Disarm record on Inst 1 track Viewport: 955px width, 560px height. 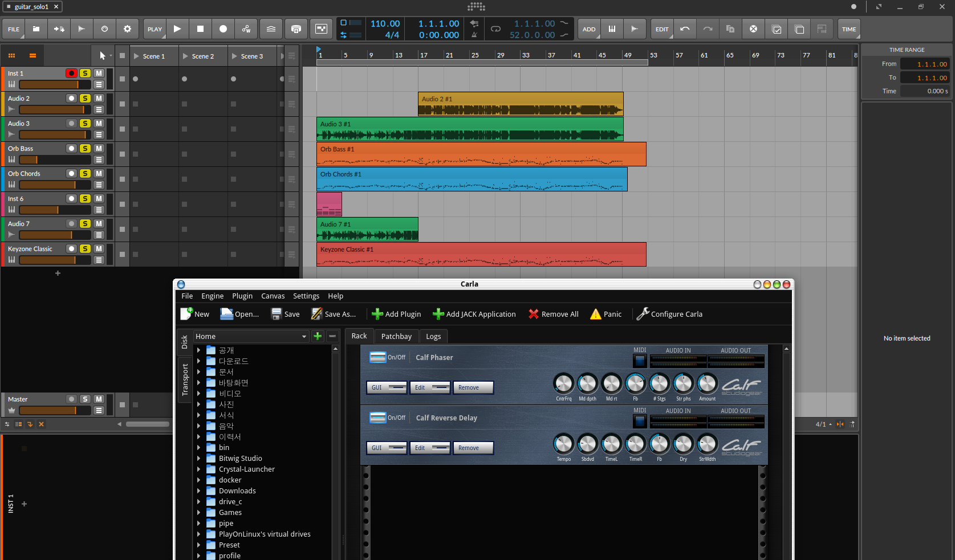(x=71, y=73)
